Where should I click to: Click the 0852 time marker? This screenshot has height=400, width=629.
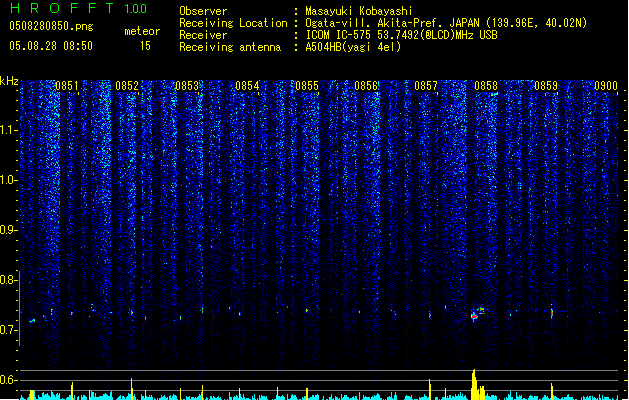pos(127,86)
